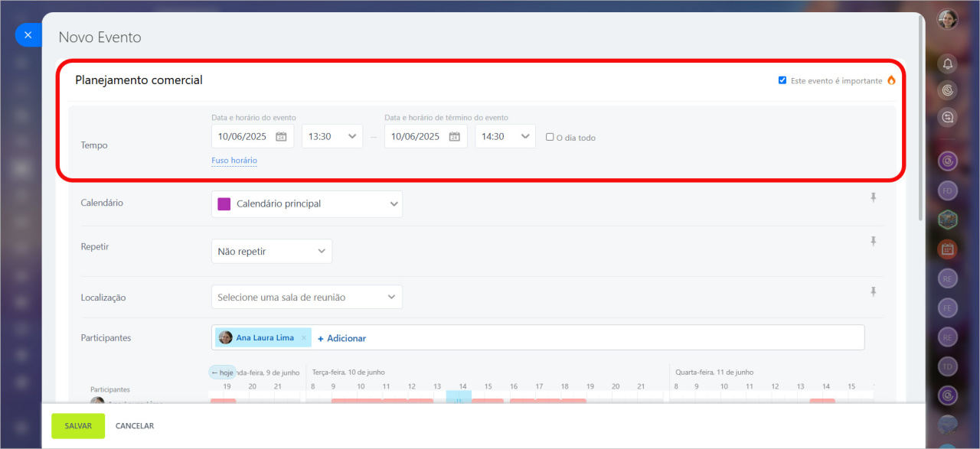Click the chat arrows icon in the sidebar
The image size is (980, 449).
(x=948, y=117)
